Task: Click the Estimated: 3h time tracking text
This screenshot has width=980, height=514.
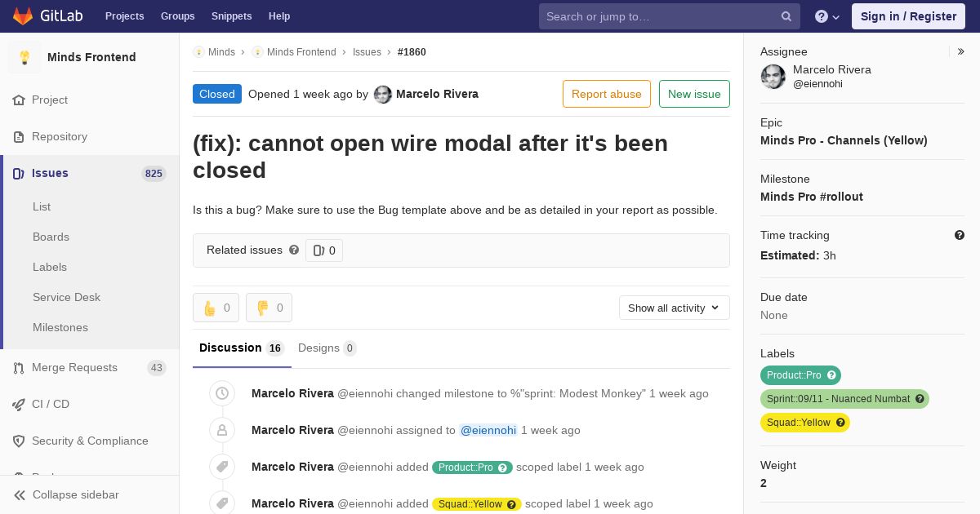Action: pos(798,255)
